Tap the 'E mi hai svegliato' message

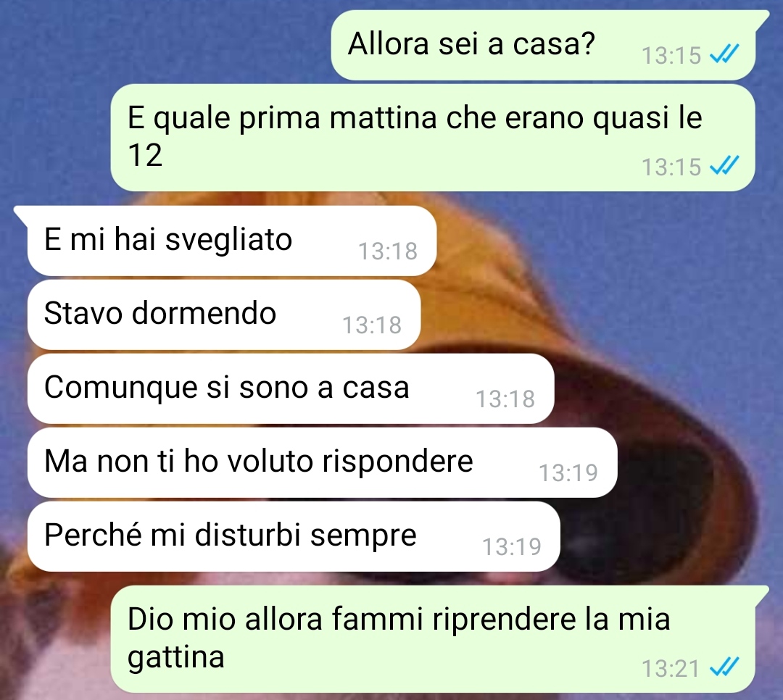[232, 241]
